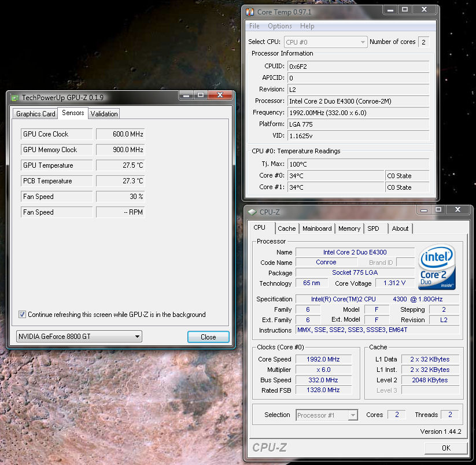Minimize the GPU-Z window

[x=186, y=95]
